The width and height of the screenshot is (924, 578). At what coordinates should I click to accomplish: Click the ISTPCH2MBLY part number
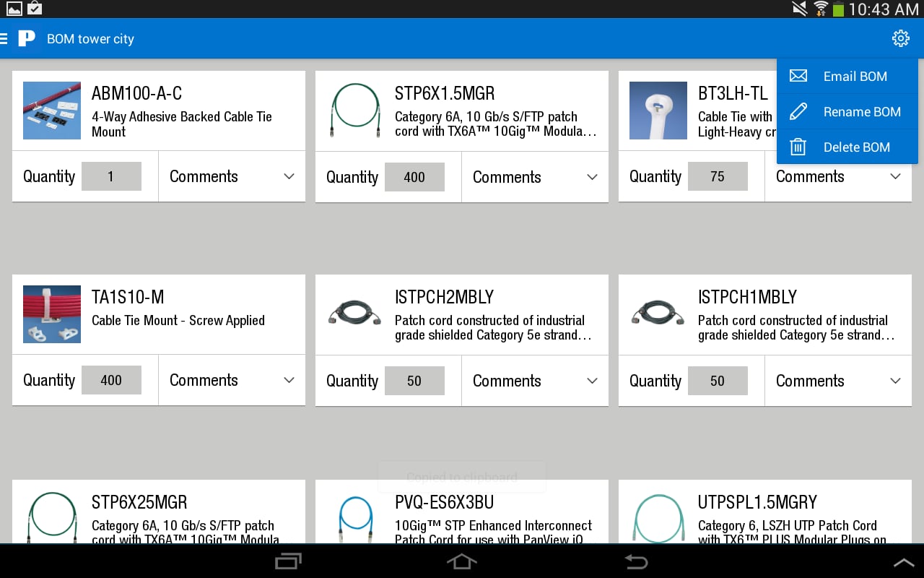pos(444,297)
